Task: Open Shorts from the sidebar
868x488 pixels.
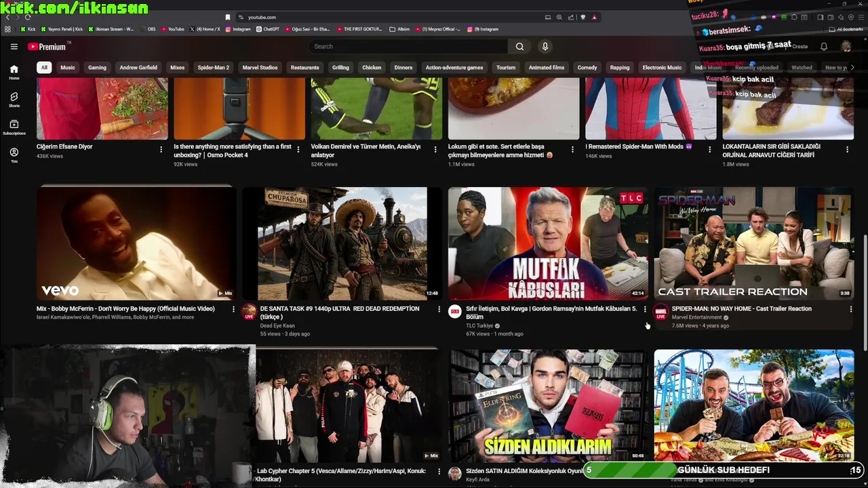Action: click(14, 100)
